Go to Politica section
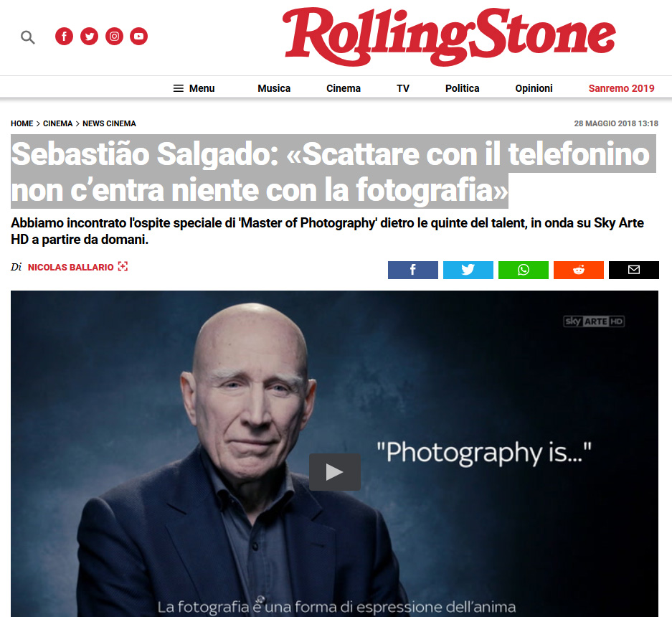 point(462,88)
